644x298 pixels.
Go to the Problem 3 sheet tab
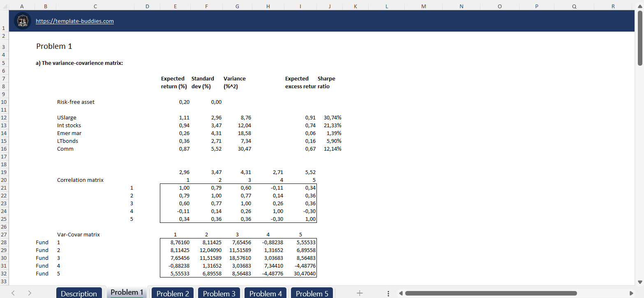(x=219, y=293)
